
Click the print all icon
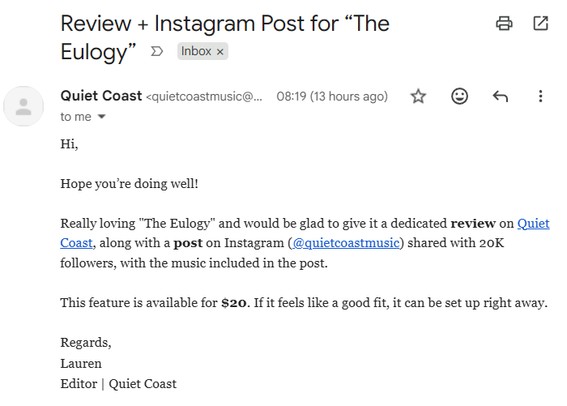pyautogui.click(x=504, y=24)
